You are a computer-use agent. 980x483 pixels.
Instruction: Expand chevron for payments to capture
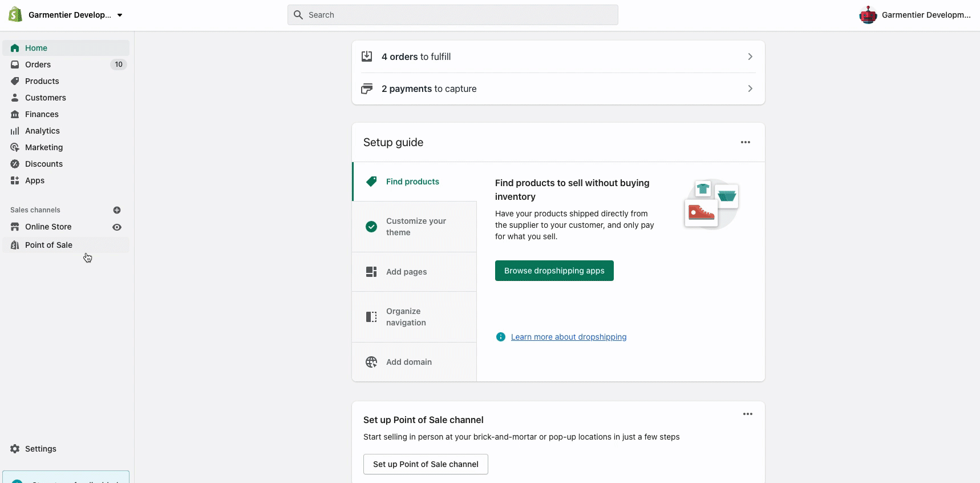coord(750,88)
